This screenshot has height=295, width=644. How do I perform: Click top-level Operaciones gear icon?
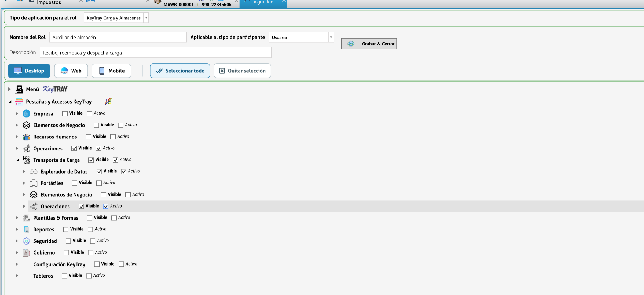[26, 148]
